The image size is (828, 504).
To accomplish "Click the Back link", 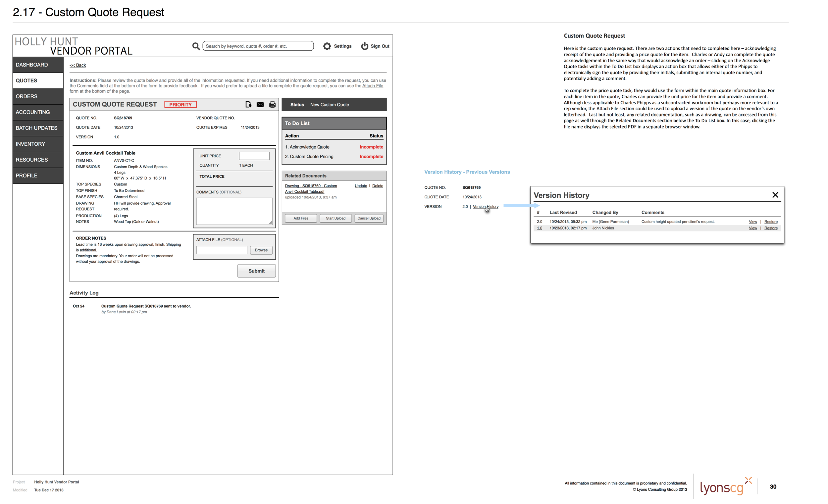I will coord(78,65).
